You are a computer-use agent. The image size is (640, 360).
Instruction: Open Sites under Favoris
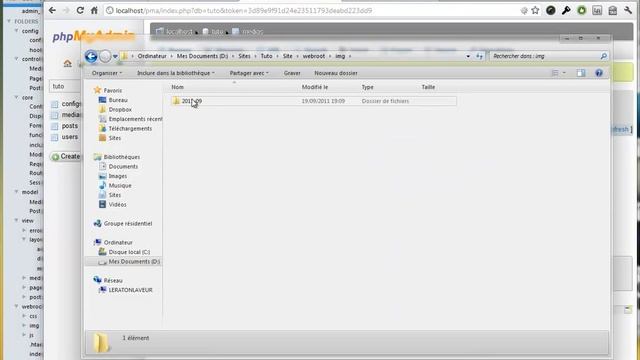pyautogui.click(x=115, y=138)
